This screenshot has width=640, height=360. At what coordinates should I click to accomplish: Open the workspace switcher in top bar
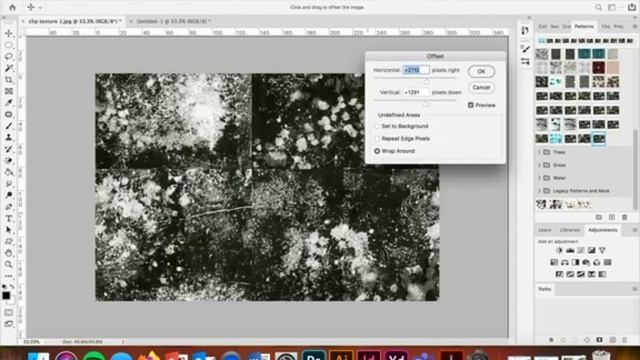pyautogui.click(x=612, y=7)
